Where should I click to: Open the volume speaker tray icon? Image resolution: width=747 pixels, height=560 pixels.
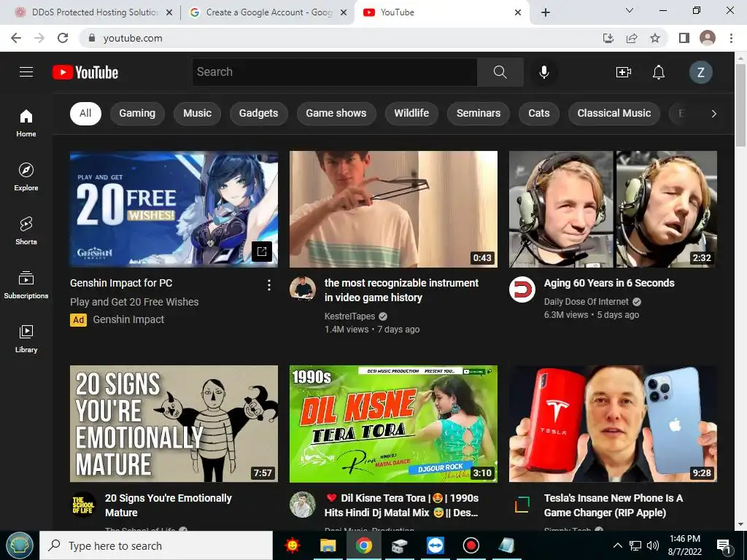[653, 545]
